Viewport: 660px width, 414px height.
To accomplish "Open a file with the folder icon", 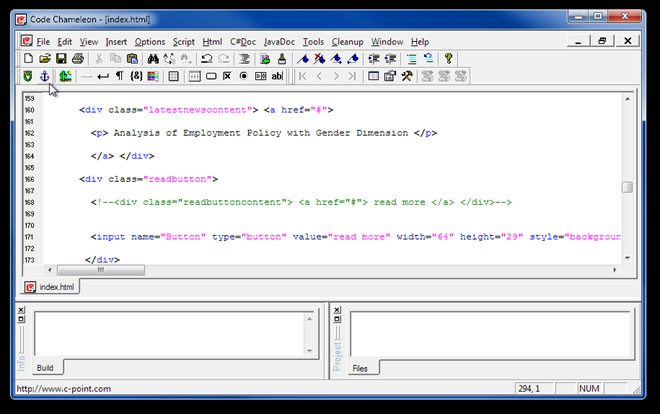I will 45,59.
